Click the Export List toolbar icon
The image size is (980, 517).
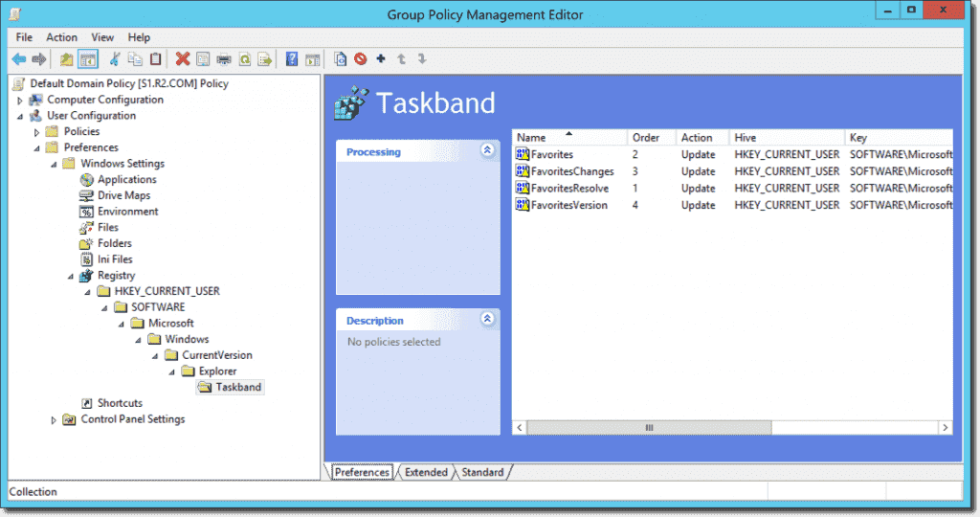pos(265,59)
